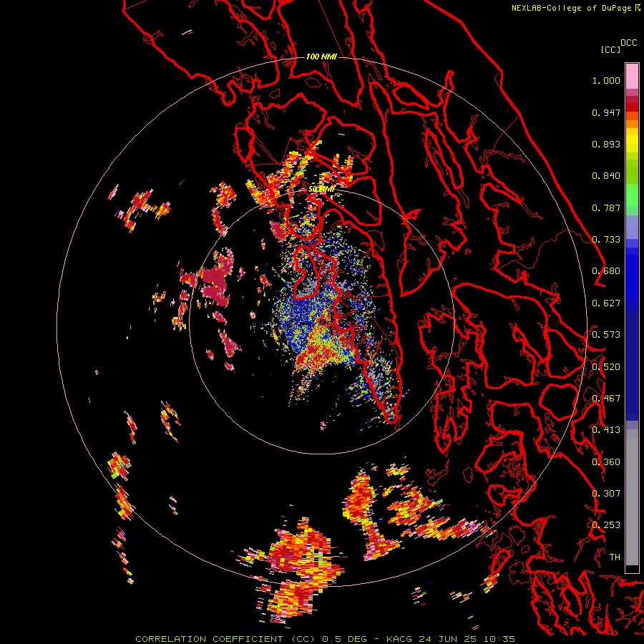
Task: Click the 1.000 value on the color scale
Action: [606, 80]
